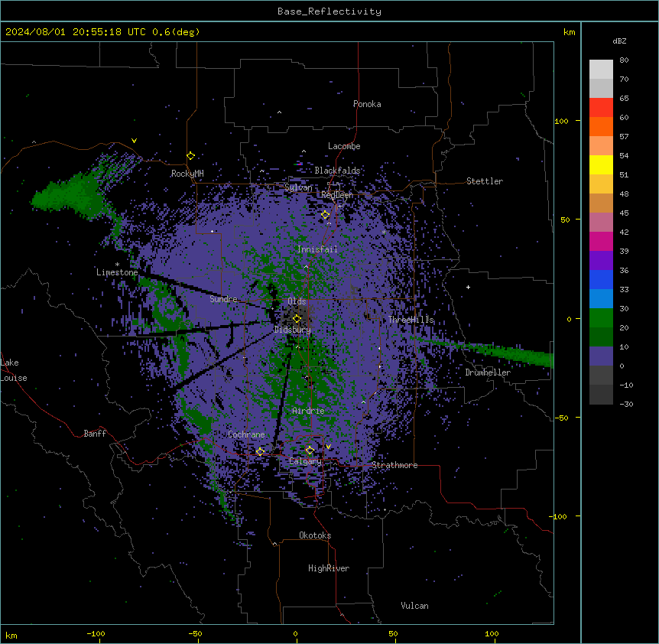Click the Banff label
The height and width of the screenshot is (644, 659).
95,434
